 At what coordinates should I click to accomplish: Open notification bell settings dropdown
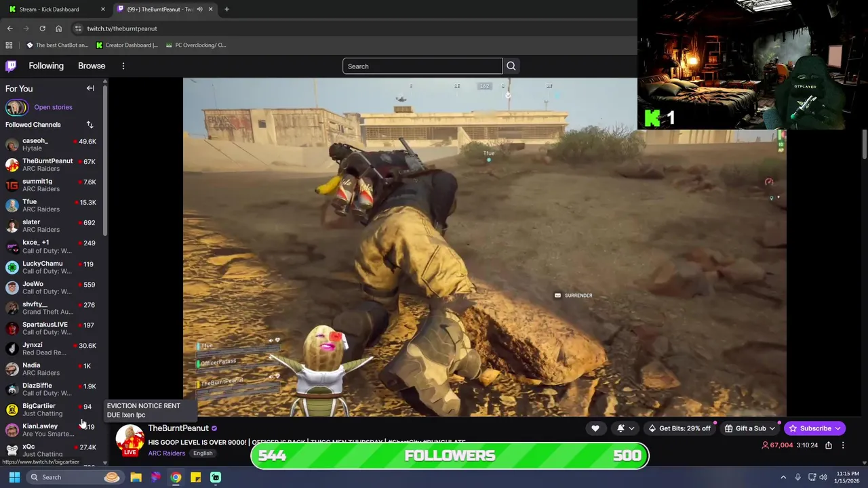[626, 428]
